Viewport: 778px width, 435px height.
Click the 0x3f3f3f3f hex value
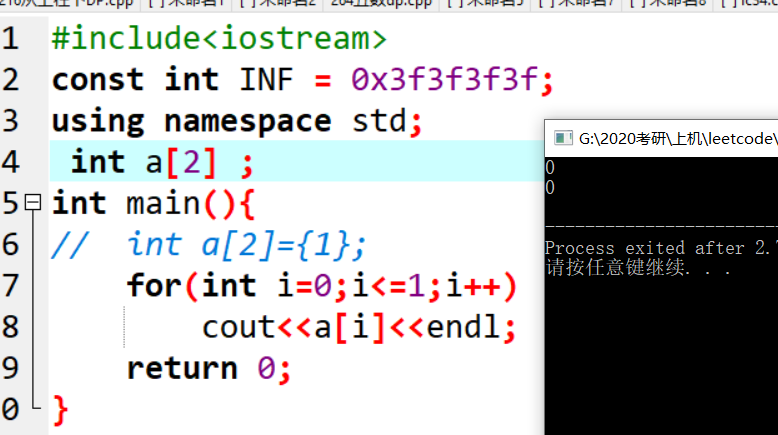click(x=445, y=79)
